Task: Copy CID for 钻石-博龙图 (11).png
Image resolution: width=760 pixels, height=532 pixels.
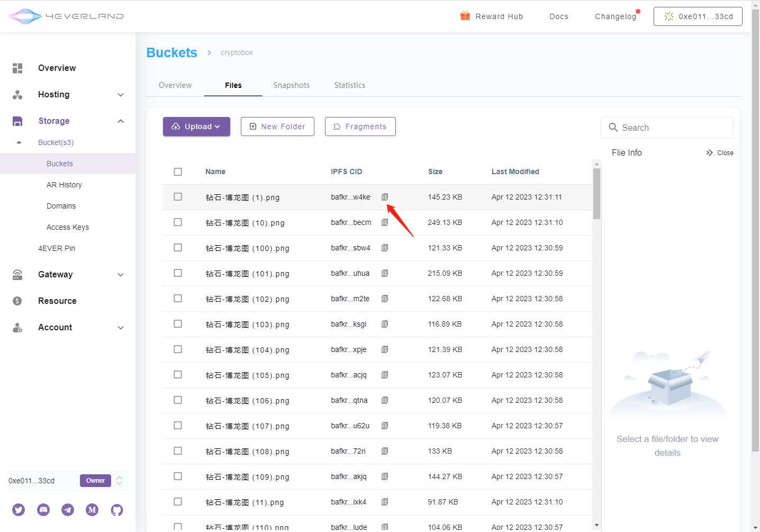Action: pyautogui.click(x=385, y=502)
